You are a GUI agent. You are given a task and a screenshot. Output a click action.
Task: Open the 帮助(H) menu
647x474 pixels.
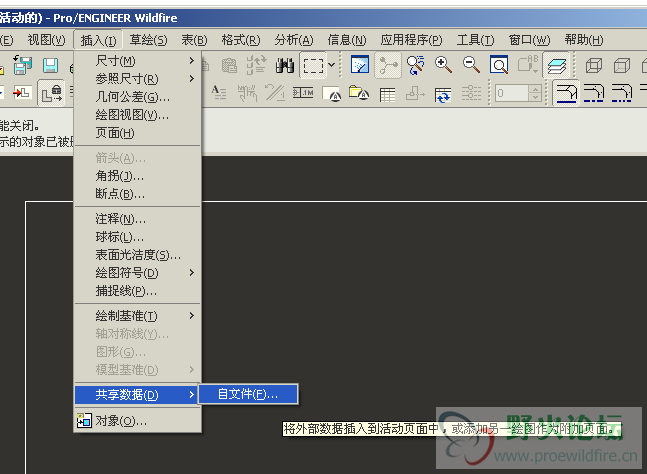[x=584, y=40]
